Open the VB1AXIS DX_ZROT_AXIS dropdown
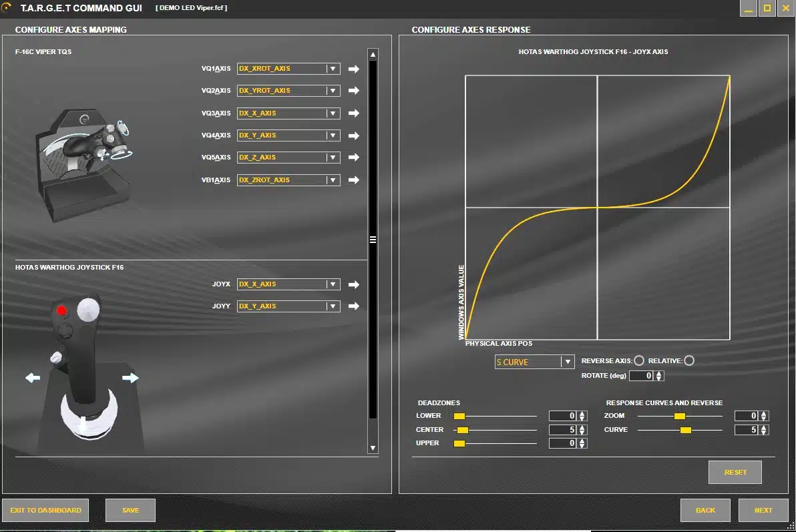This screenshot has width=796, height=532. click(288, 180)
